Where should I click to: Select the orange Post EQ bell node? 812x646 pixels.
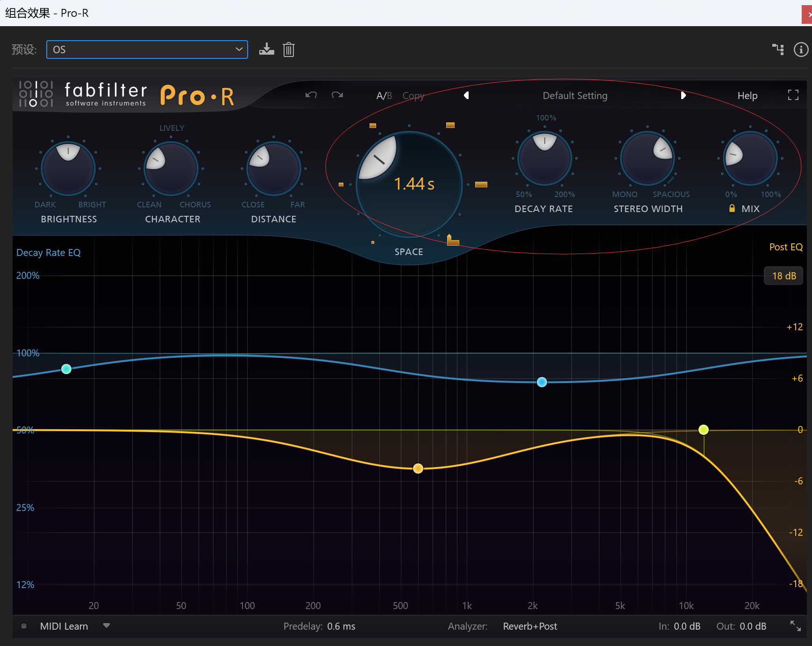[418, 469]
